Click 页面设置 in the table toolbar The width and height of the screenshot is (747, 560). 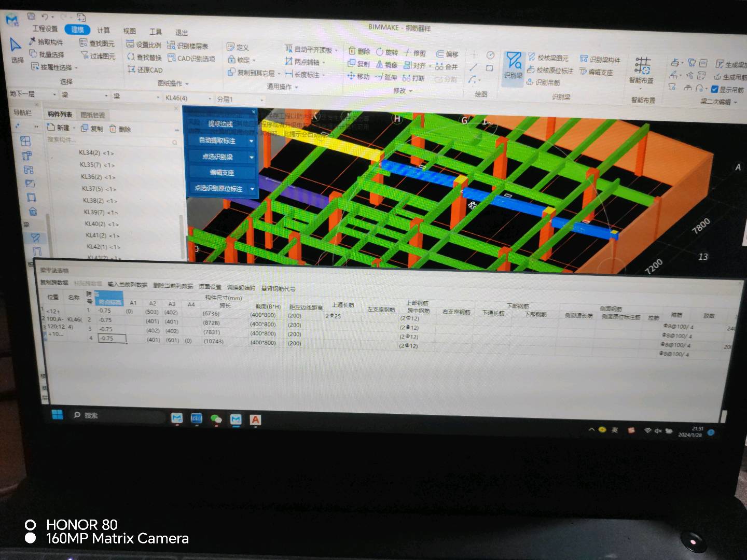[x=210, y=287]
